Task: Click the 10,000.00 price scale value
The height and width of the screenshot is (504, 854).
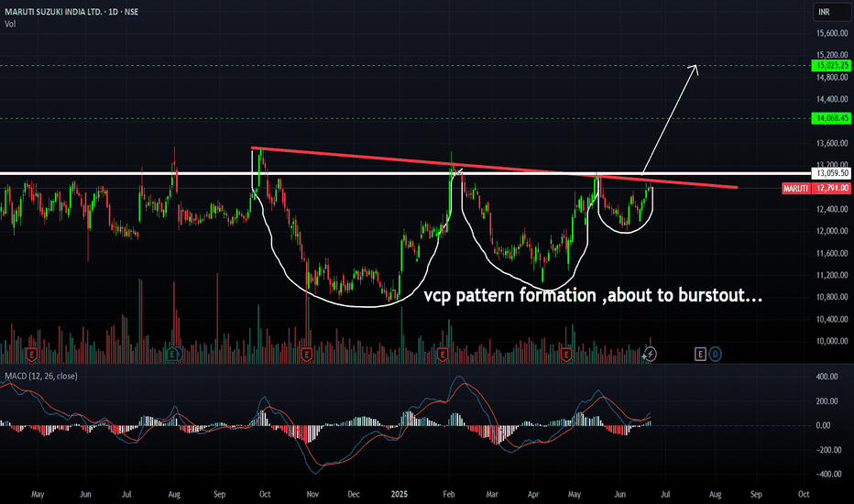Action: click(832, 341)
